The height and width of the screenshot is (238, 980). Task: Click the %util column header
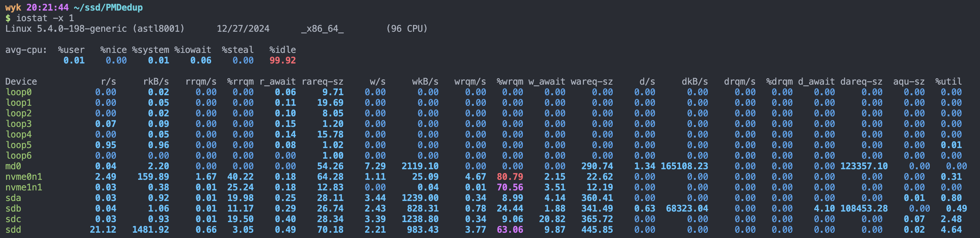pos(948,82)
